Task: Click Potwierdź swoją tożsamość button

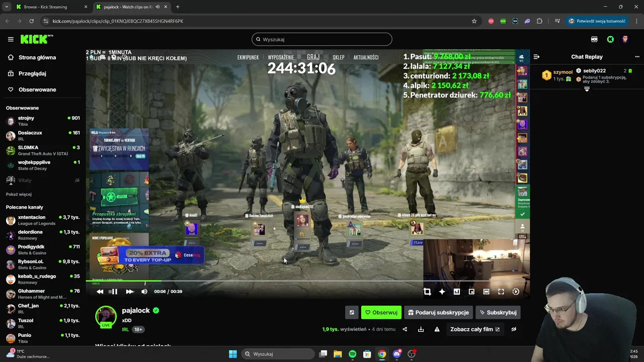Action: click(597, 21)
